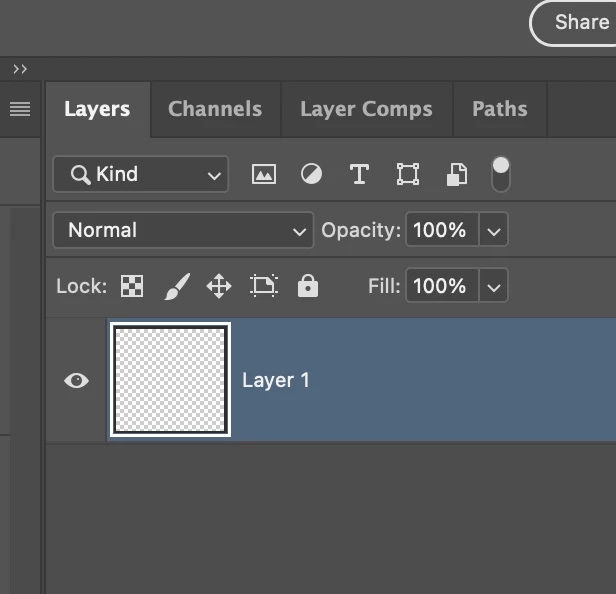Click the Opacity 100% value field
Viewport: 616px width, 594px height.
point(442,230)
